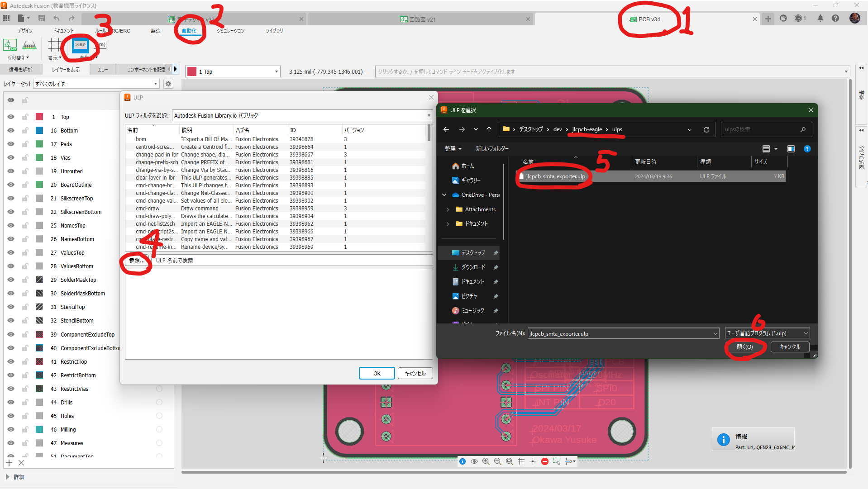868x489 pixels.
Task: Toggle visibility of SilkscreenTop layer
Action: click(x=11, y=199)
